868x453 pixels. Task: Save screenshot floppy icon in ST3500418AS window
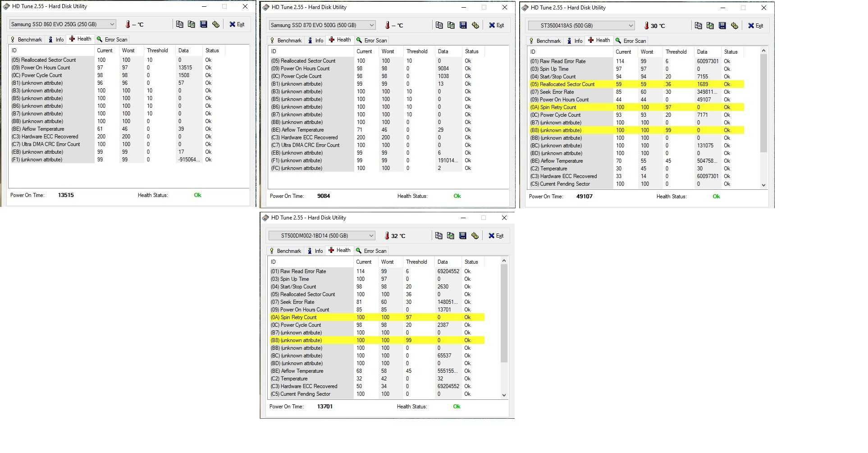point(722,26)
